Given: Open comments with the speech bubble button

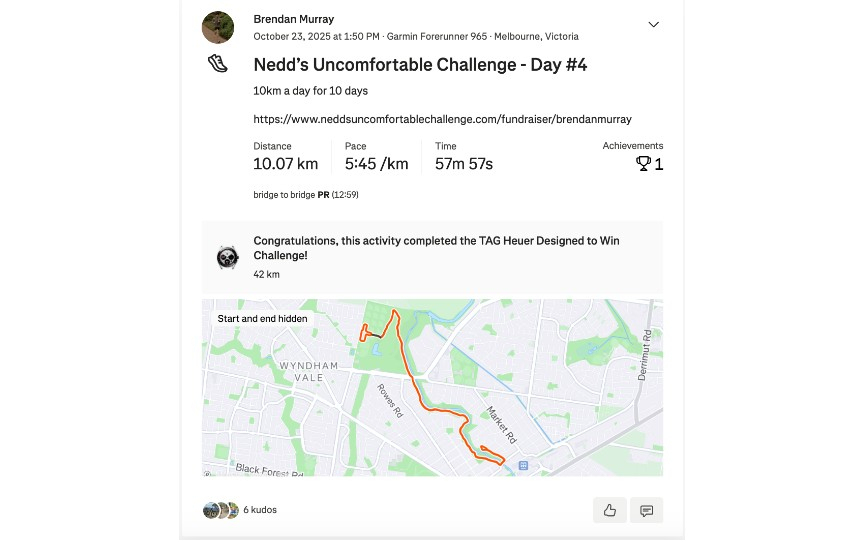Looking at the screenshot, I should click(646, 510).
